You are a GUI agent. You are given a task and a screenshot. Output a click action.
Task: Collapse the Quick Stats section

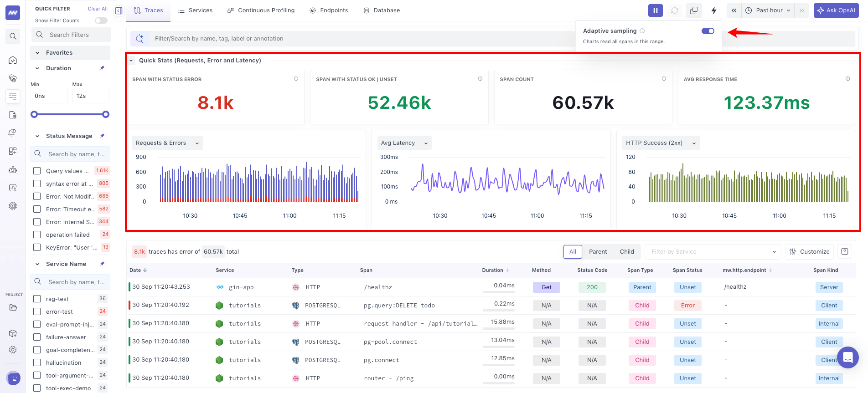(131, 61)
